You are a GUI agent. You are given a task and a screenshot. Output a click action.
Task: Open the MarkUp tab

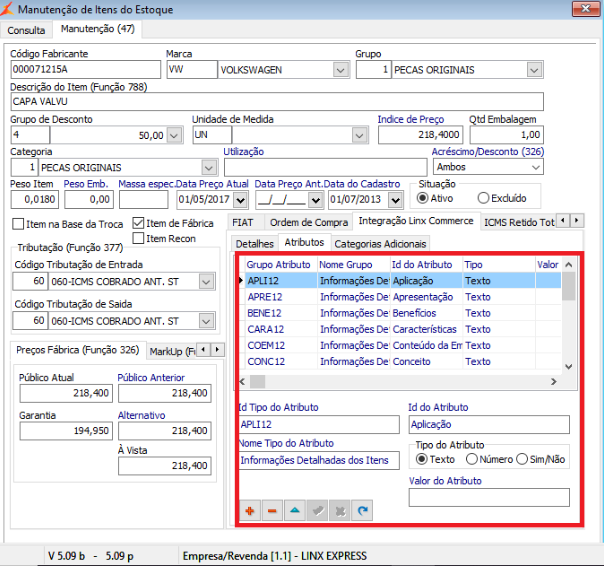[x=172, y=351]
